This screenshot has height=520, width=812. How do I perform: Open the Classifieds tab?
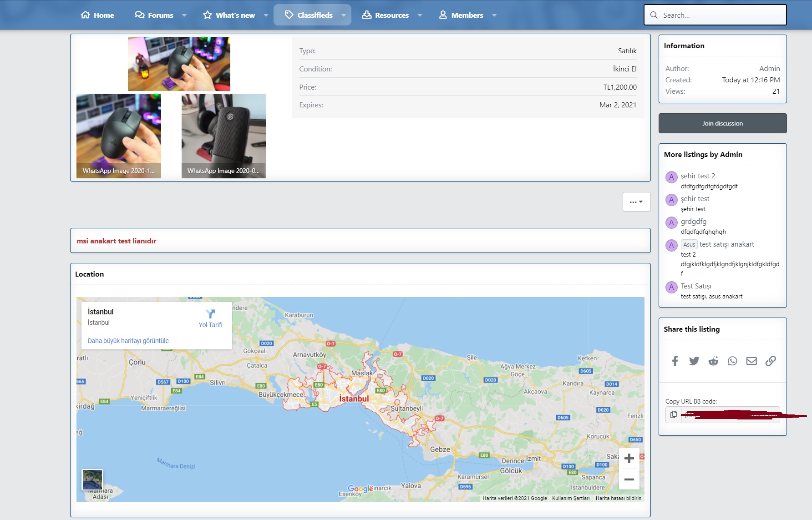309,15
